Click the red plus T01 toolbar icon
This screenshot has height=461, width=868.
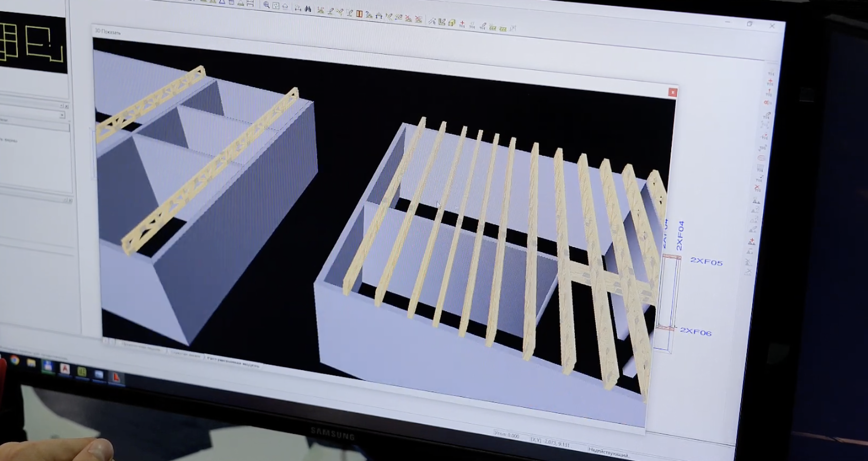click(462, 24)
